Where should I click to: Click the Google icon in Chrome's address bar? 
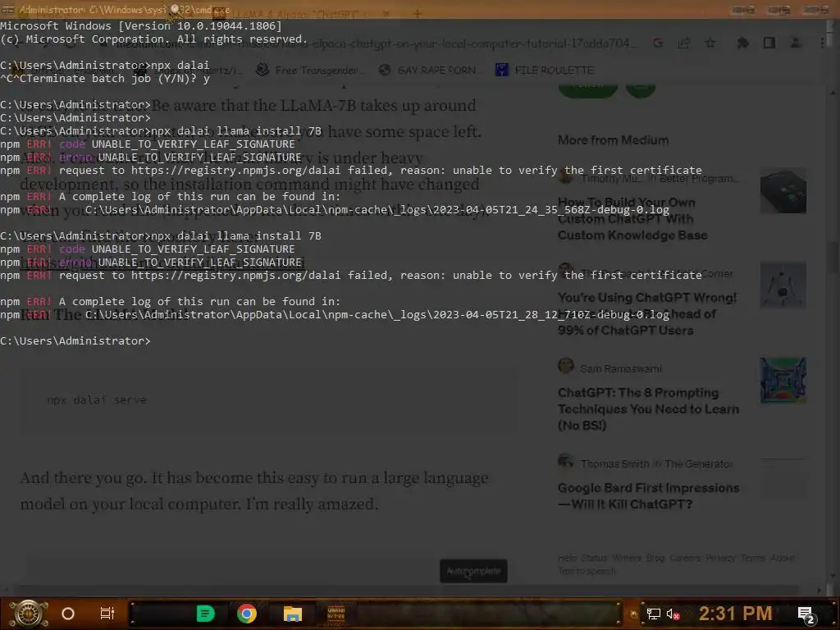click(658, 43)
